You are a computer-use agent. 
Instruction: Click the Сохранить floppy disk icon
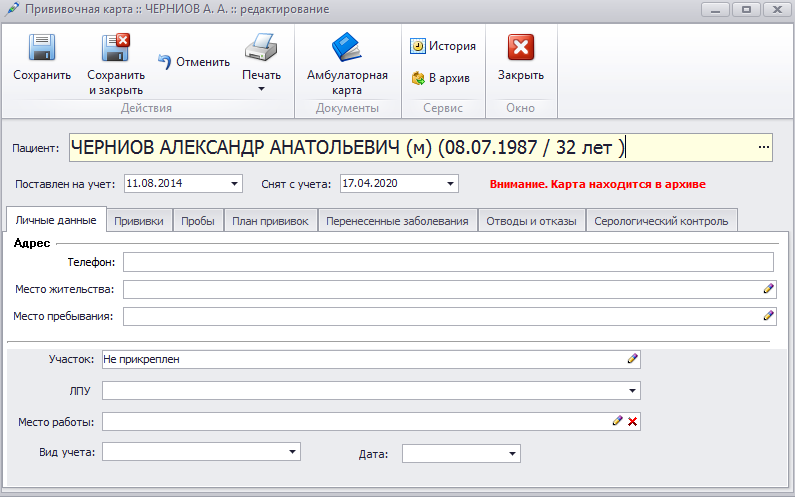tap(41, 48)
